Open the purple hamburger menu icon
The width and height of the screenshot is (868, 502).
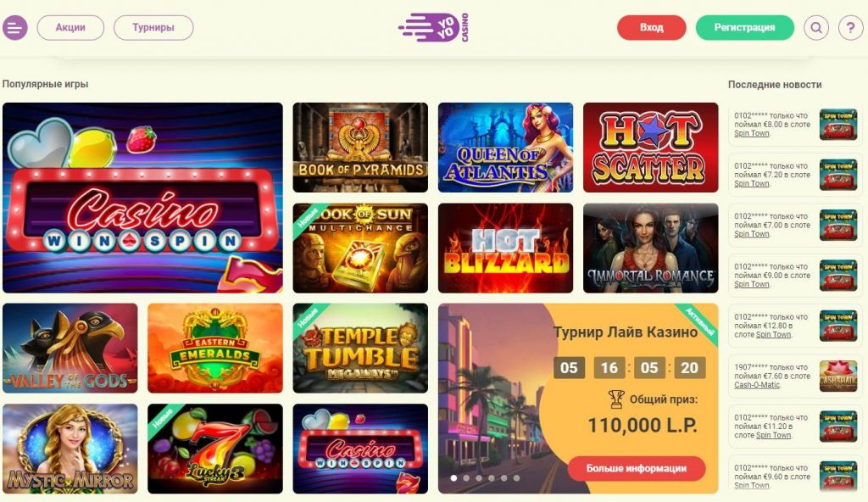click(x=15, y=27)
